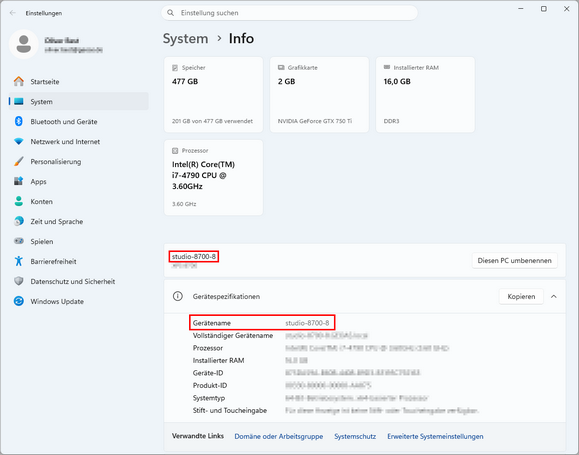Click the Zeit und Sprache globe icon
579x455 pixels.
18,221
